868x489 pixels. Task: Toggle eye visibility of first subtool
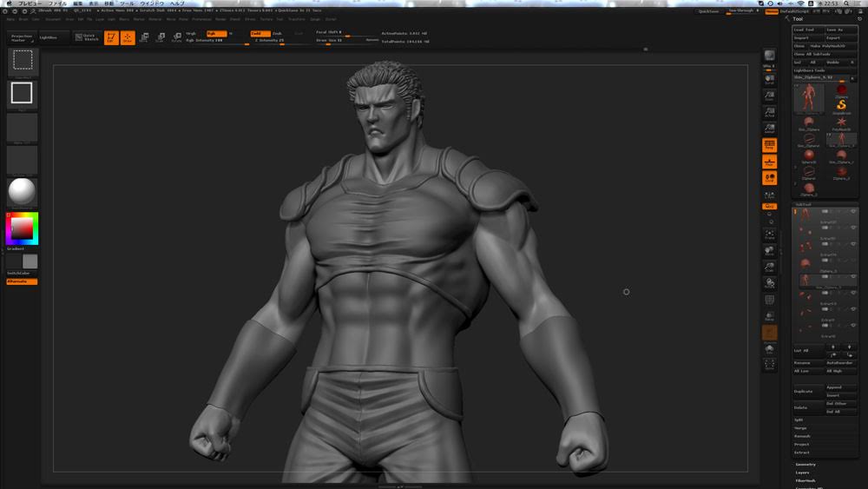coord(853,211)
